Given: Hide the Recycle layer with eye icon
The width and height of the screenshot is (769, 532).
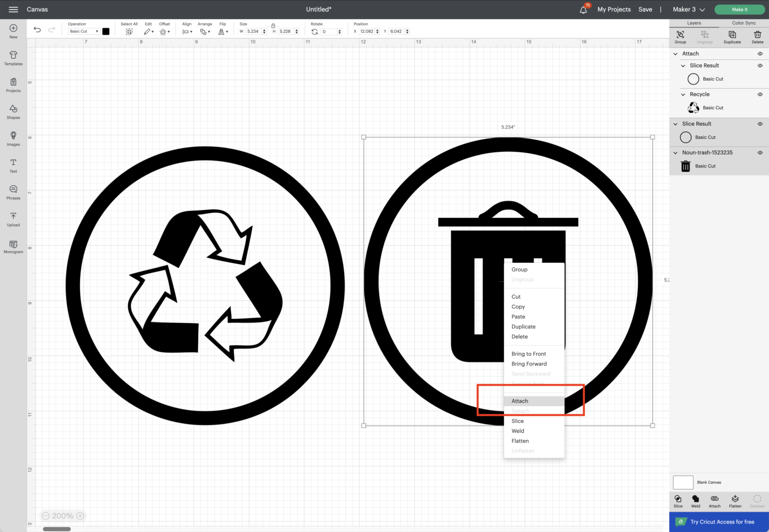Looking at the screenshot, I should click(759, 95).
